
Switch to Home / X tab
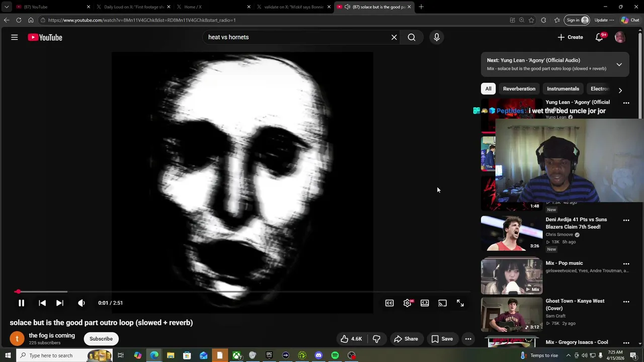click(213, 7)
